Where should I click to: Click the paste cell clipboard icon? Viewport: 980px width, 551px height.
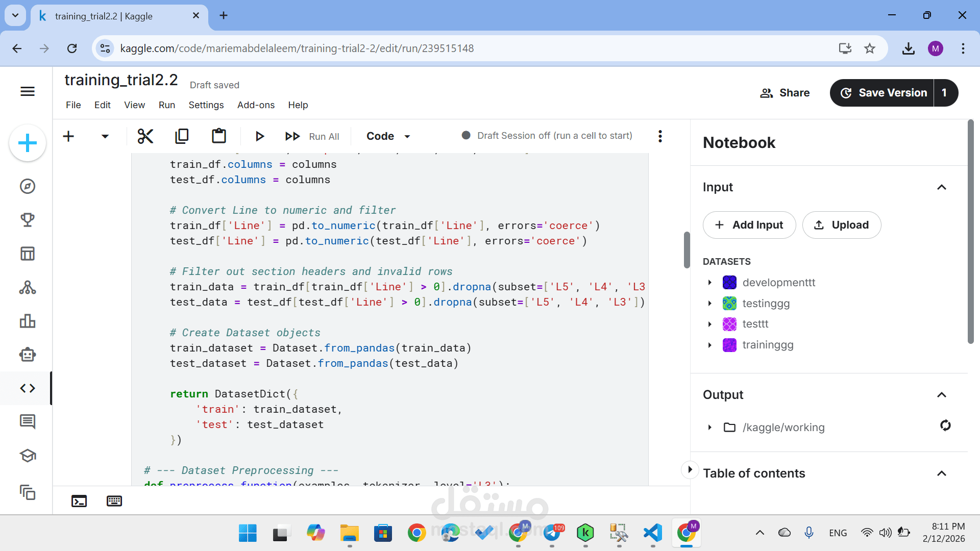coord(219,136)
